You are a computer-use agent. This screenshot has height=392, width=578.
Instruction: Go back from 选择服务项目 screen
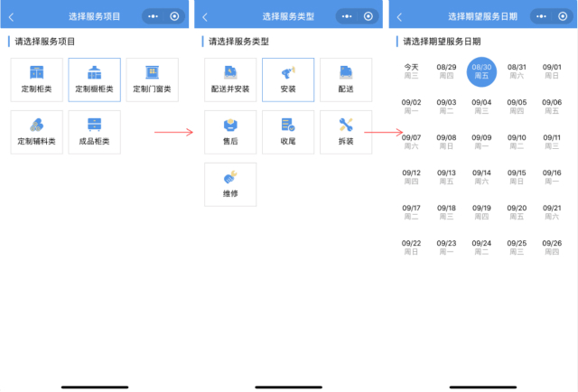[x=11, y=16]
